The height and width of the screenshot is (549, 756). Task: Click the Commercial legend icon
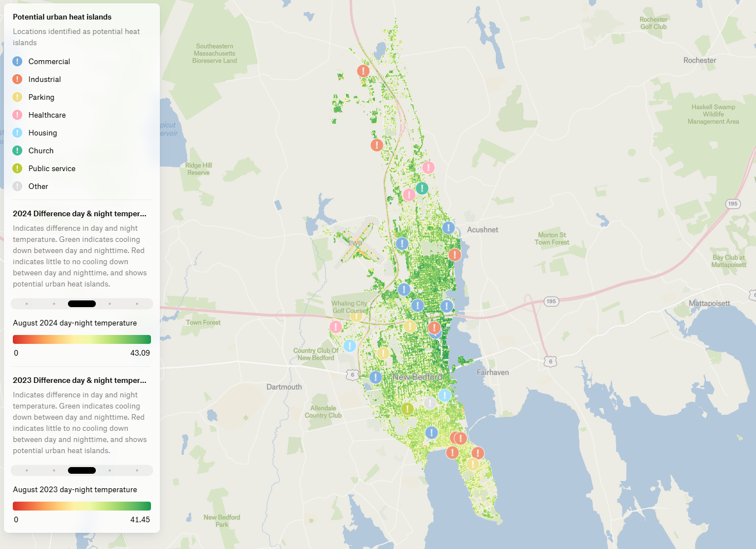coord(17,61)
